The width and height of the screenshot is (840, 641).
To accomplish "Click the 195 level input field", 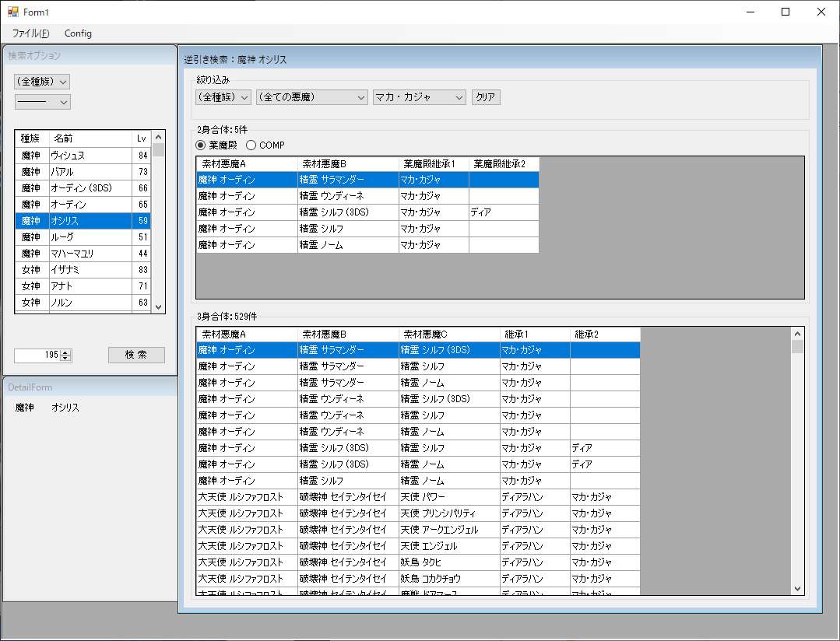I will (39, 355).
